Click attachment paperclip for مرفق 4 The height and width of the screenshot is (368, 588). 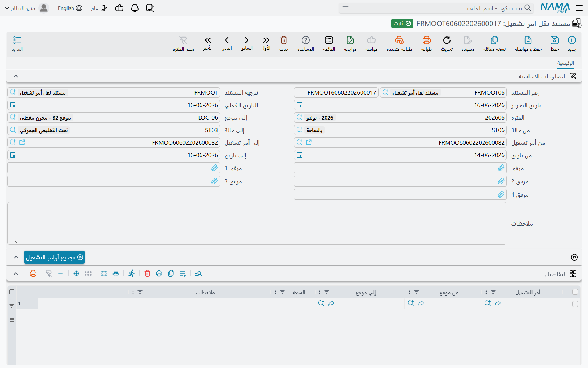(x=501, y=194)
